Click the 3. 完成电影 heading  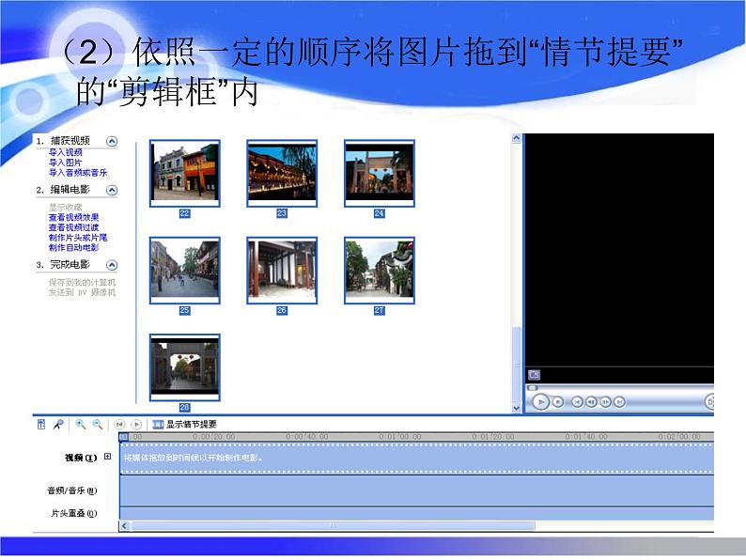coord(63,264)
